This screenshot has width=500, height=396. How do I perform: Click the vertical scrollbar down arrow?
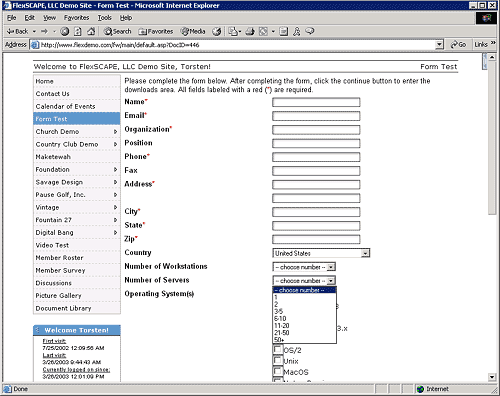point(492,377)
